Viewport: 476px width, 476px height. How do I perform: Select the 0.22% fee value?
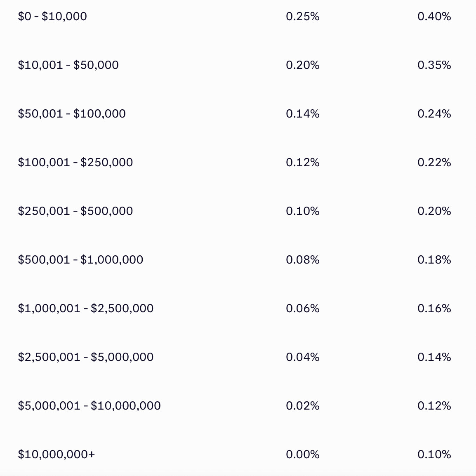click(434, 163)
